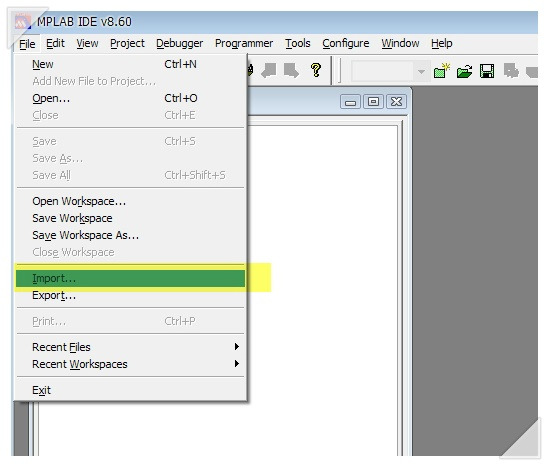Click the disabled Save menu entry

[x=130, y=141]
